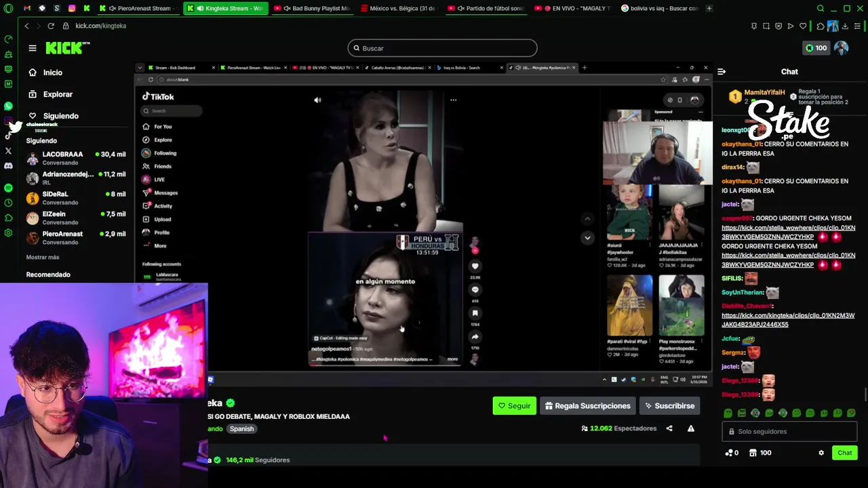Viewport: 868px width, 488px height.
Task: Open History clock in Opera sidebar
Action: point(8,203)
